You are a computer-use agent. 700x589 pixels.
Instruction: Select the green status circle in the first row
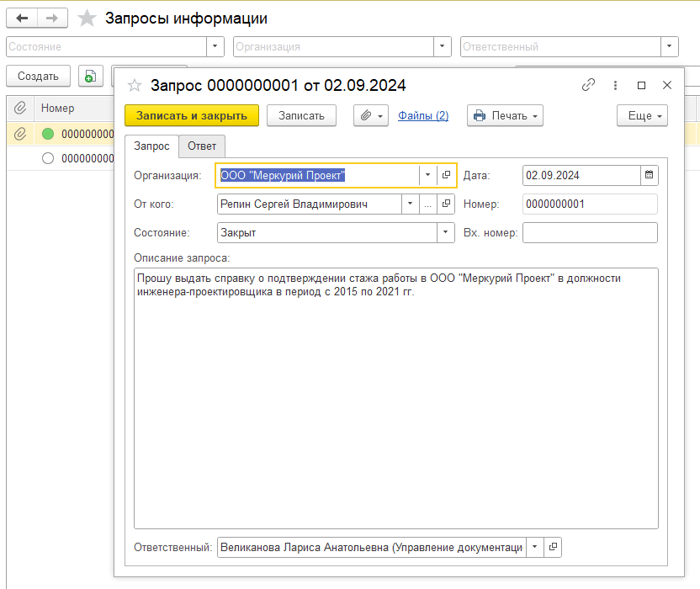pos(48,134)
